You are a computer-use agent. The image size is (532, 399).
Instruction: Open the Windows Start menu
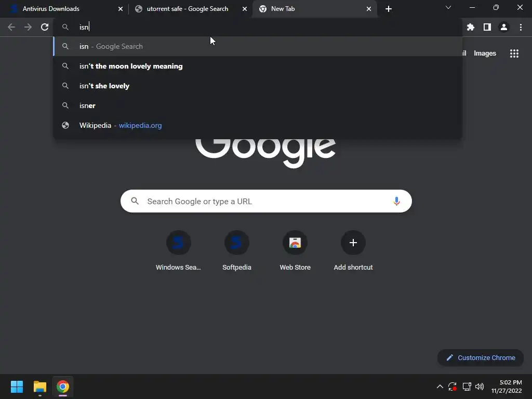[17, 387]
